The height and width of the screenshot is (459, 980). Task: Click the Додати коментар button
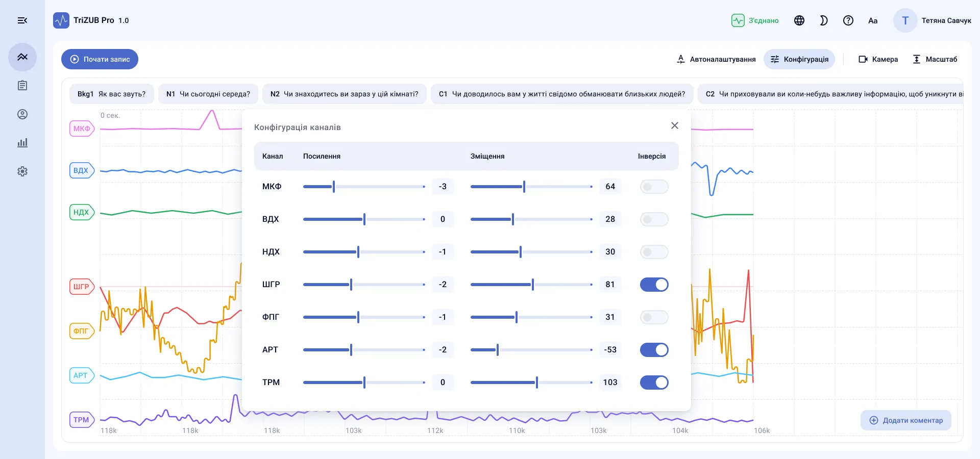click(x=906, y=420)
